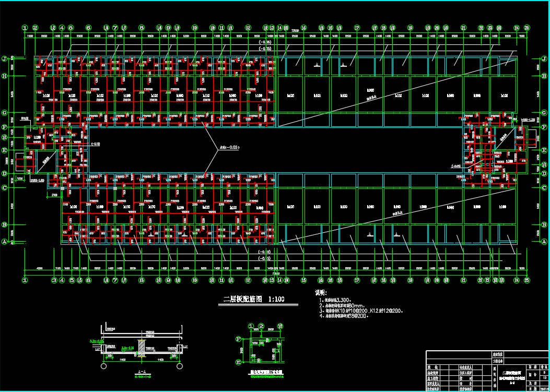
Task: Click axis bubble E in the small enlarged detail
Action: click(x=239, y=362)
